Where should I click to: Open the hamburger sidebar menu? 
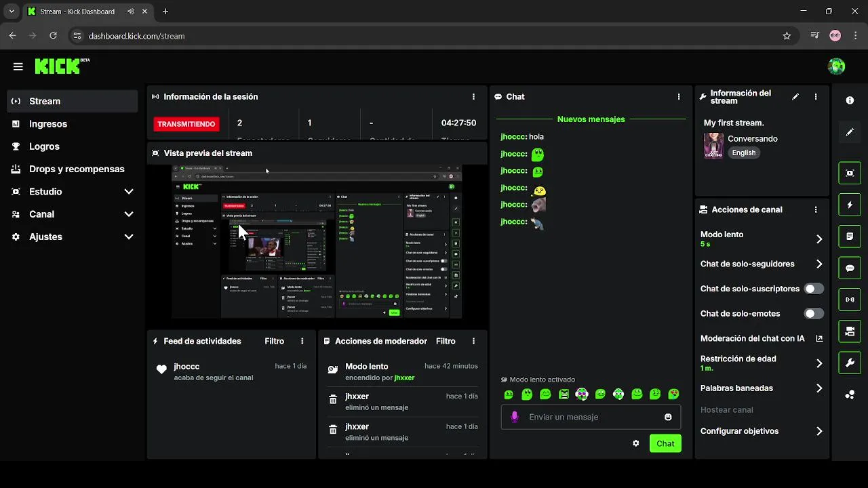click(18, 66)
